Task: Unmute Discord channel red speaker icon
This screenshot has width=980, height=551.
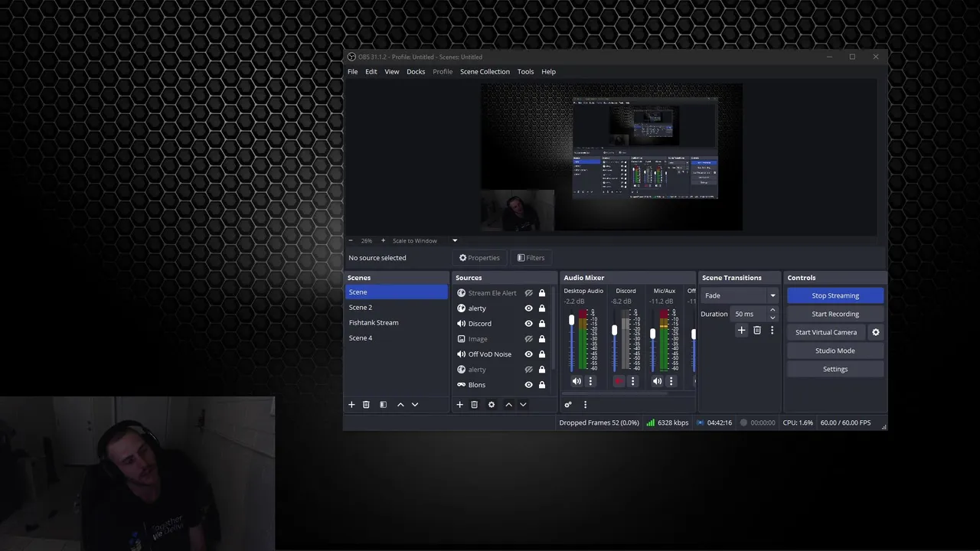Action: point(619,381)
